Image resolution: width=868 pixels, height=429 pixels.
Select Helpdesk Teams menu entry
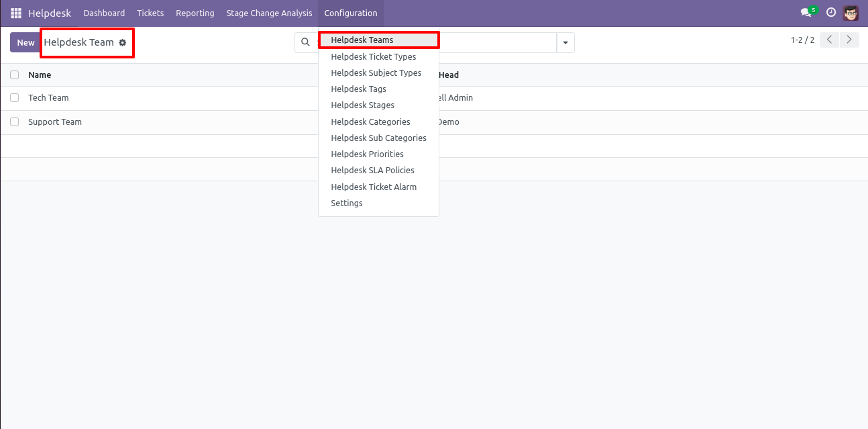[378, 40]
